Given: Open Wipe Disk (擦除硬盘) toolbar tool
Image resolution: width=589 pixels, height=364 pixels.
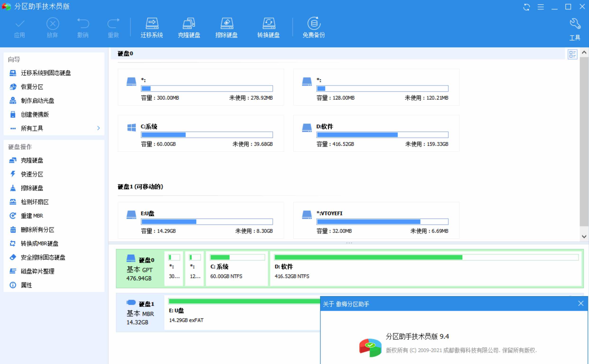Looking at the screenshot, I should point(227,28).
